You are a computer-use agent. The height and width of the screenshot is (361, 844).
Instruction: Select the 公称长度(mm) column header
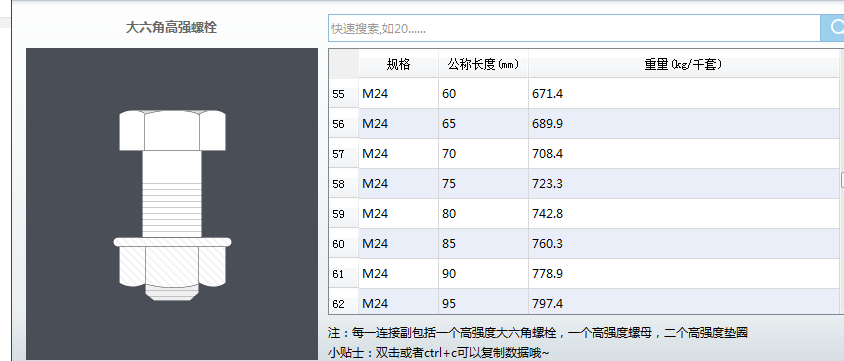click(483, 64)
